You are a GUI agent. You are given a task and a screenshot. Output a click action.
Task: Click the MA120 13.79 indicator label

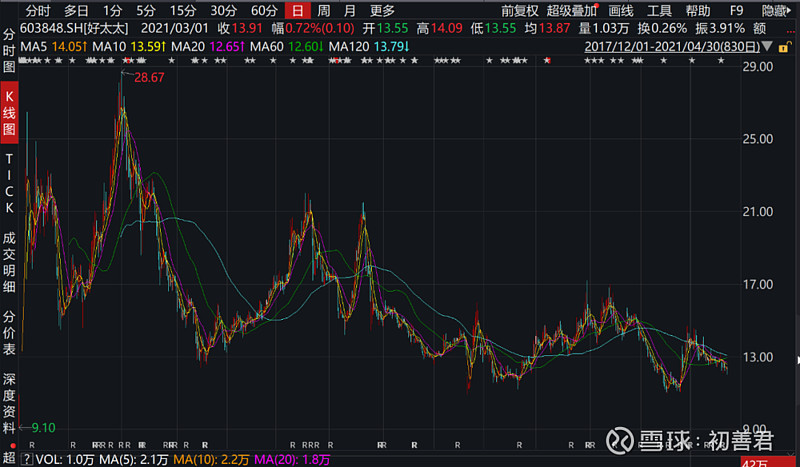pyautogui.click(x=369, y=47)
